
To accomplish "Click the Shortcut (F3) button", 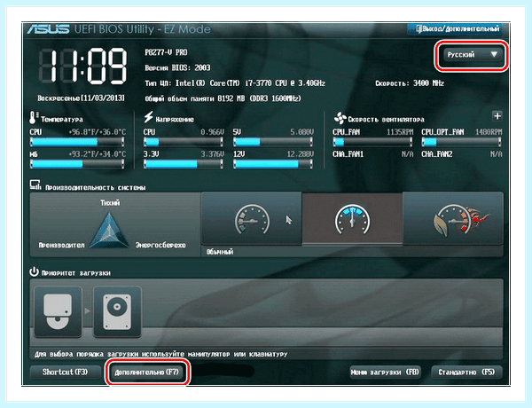I will [65, 372].
